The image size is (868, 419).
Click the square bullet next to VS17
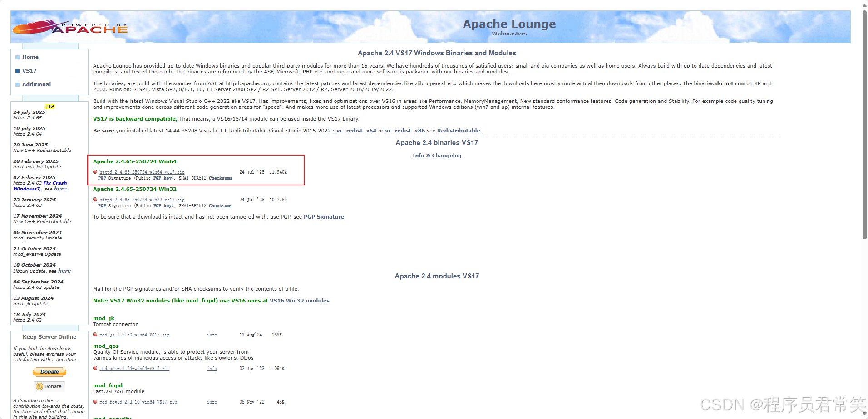[17, 71]
